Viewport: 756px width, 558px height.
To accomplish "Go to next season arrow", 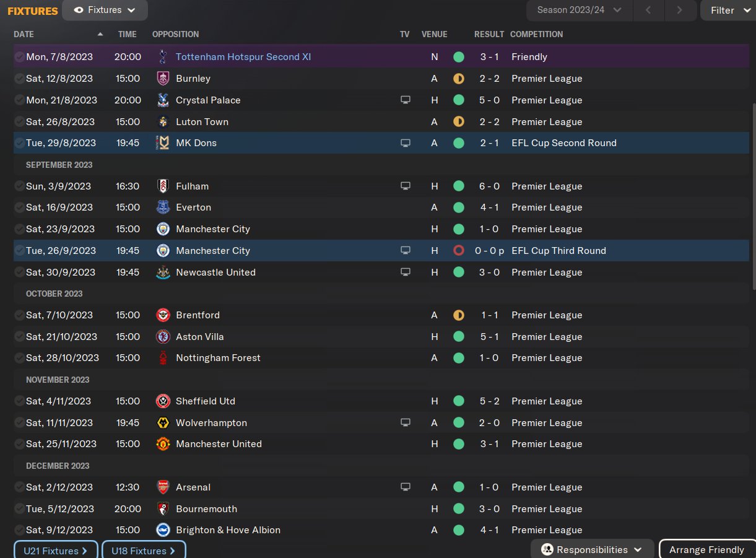I will (x=680, y=10).
